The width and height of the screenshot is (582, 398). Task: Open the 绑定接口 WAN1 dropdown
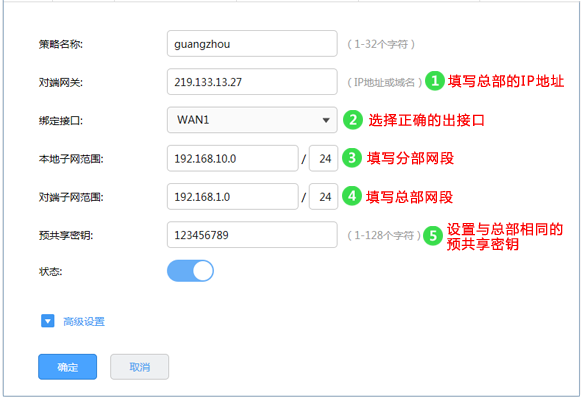coord(252,120)
